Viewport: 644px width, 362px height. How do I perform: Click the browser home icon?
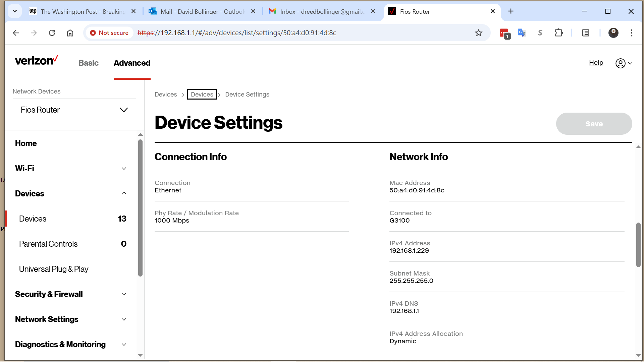coord(70,33)
